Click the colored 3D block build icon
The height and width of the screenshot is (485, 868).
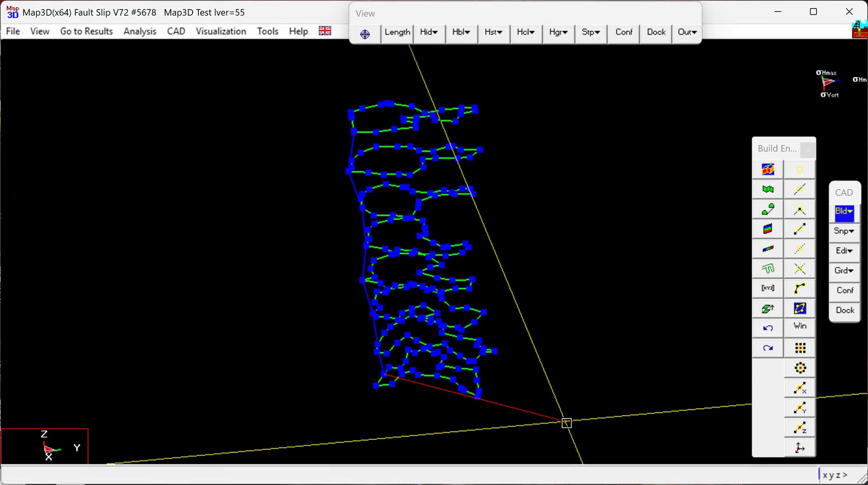[x=768, y=170]
